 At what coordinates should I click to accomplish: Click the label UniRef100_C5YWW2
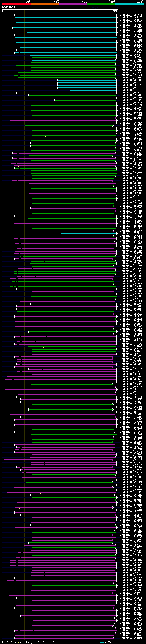point(131,65)
